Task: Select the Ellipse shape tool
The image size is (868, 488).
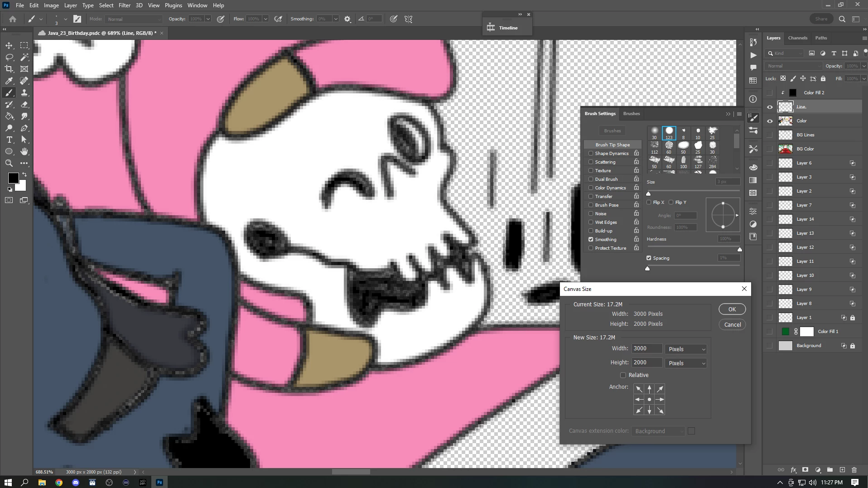Action: [x=9, y=151]
